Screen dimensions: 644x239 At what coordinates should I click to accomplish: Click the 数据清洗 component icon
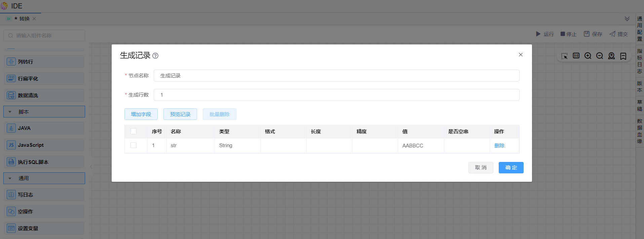point(11,95)
